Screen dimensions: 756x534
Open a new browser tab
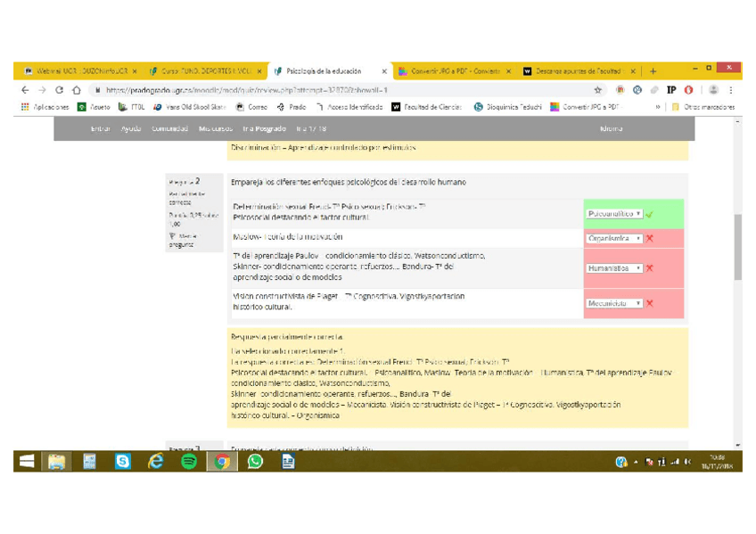pos(653,71)
